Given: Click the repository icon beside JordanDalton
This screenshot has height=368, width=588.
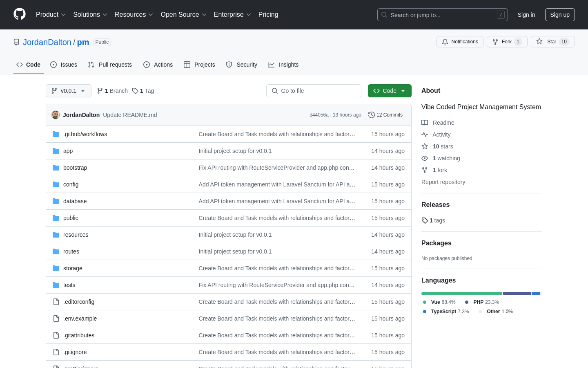Looking at the screenshot, I should click(x=16, y=42).
